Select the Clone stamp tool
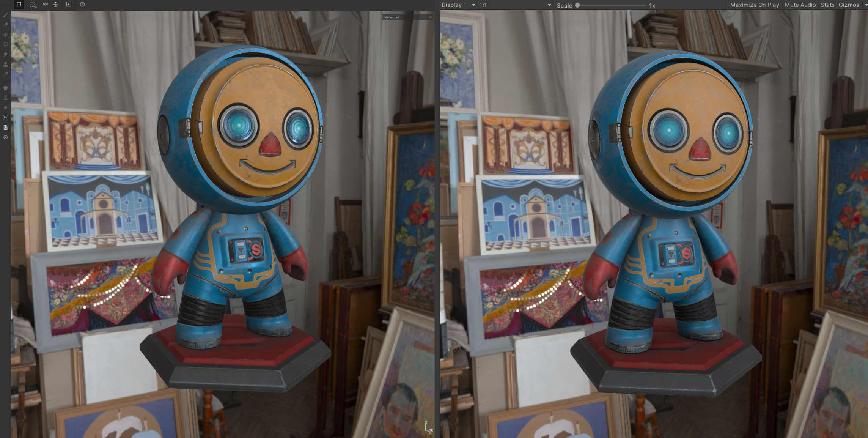Image resolution: width=868 pixels, height=438 pixels. [5, 64]
